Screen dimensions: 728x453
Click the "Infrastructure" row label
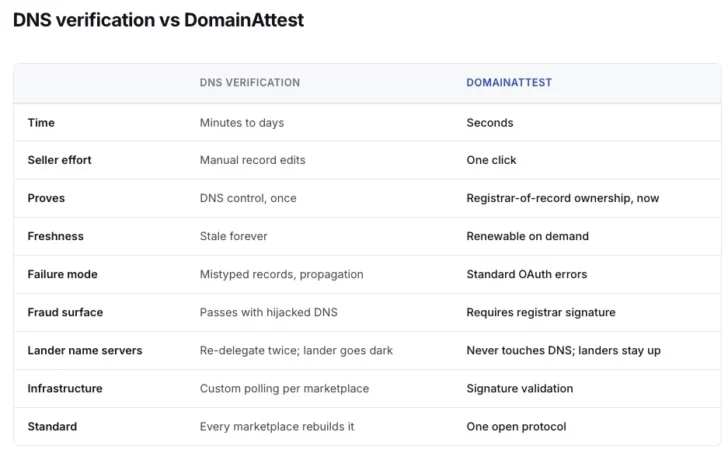pyautogui.click(x=65, y=388)
